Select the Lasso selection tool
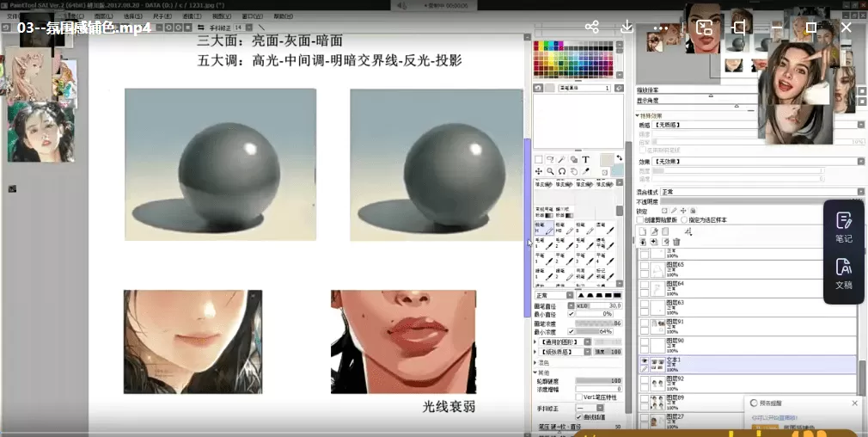The height and width of the screenshot is (437, 868). 550,159
